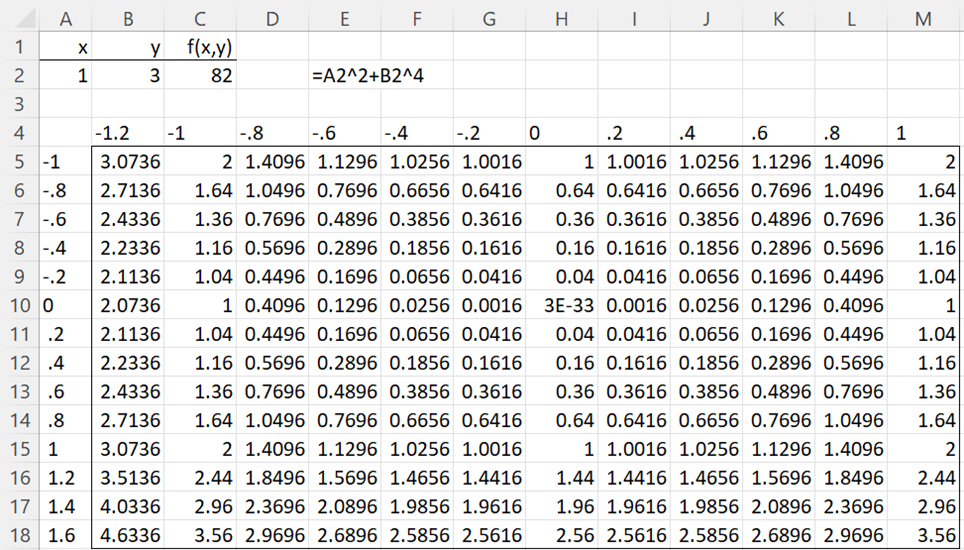Click cell B4 containing -1.2
This screenshot has height=550, width=964.
pyautogui.click(x=128, y=132)
